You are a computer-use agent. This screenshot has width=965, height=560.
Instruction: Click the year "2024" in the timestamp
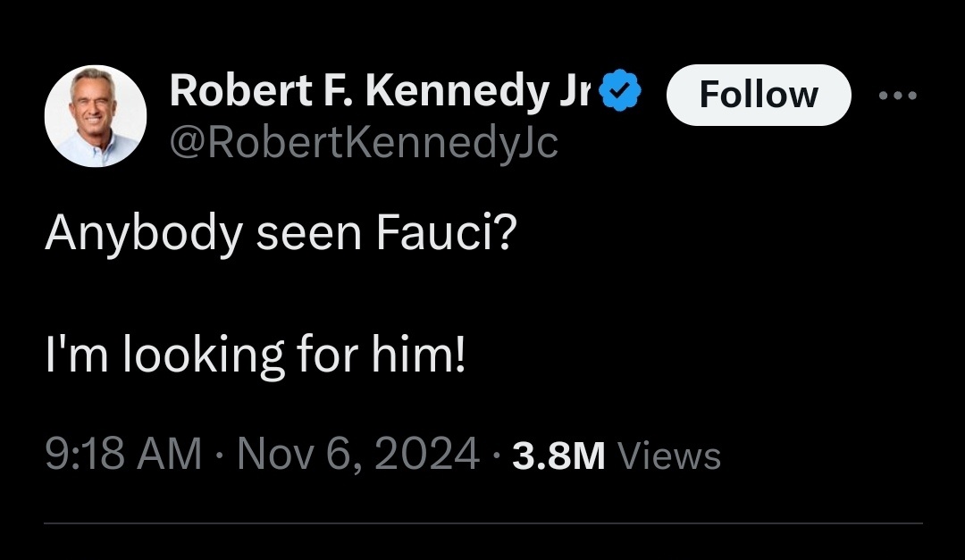[427, 456]
